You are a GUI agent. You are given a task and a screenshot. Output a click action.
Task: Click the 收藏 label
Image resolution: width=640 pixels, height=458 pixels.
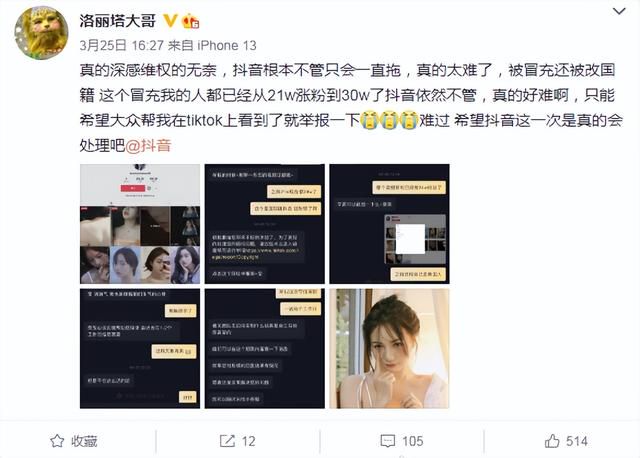point(84,441)
